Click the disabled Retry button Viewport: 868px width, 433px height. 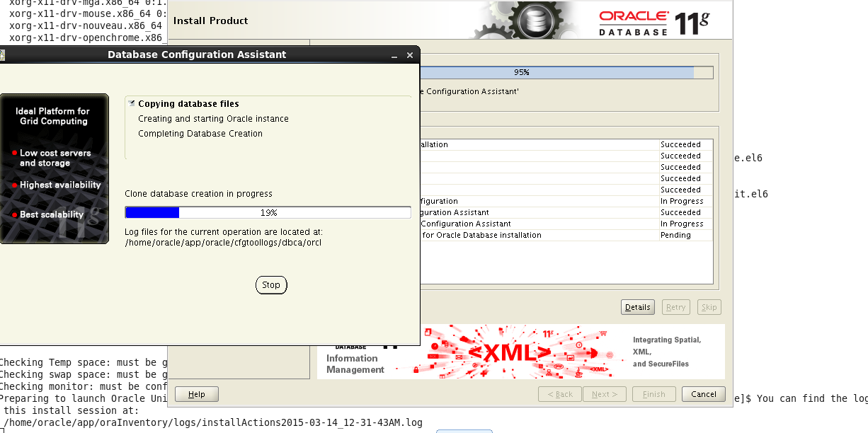click(675, 307)
